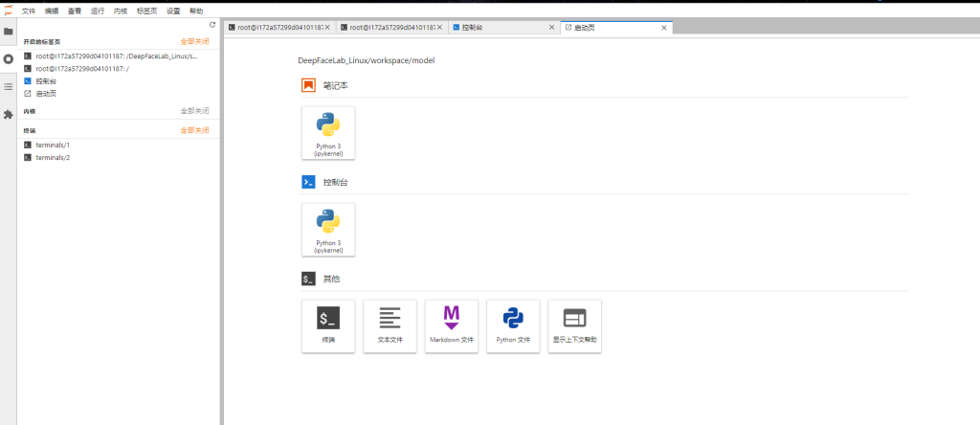Open the extension manager puzzle icon
Image resolution: width=980 pixels, height=425 pixels.
(x=8, y=114)
